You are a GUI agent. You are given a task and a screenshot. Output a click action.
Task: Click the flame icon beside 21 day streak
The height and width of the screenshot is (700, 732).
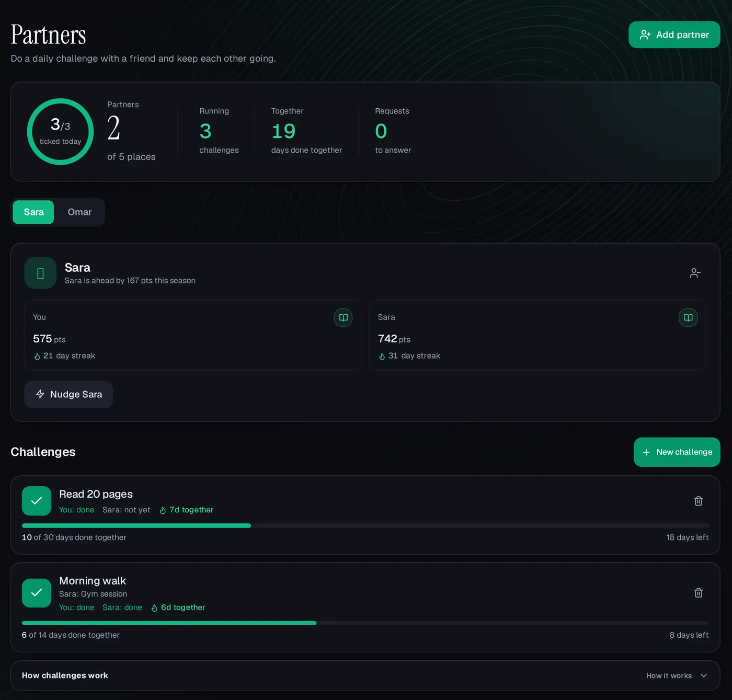pyautogui.click(x=37, y=357)
